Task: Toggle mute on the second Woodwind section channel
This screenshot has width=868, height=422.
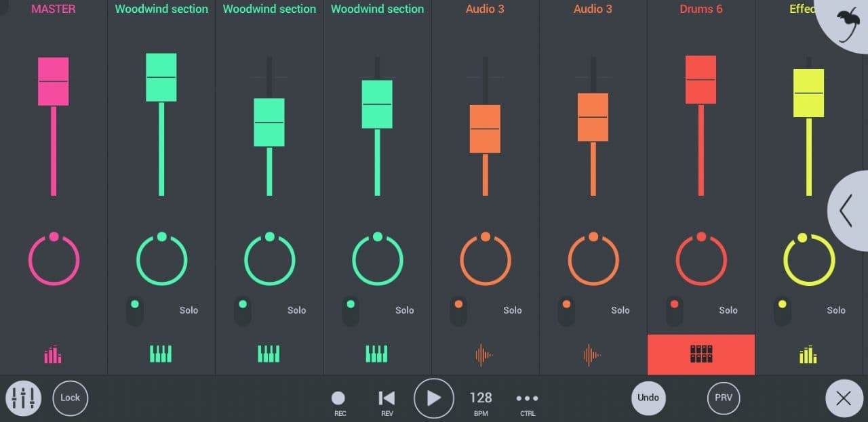Action: pyautogui.click(x=243, y=311)
